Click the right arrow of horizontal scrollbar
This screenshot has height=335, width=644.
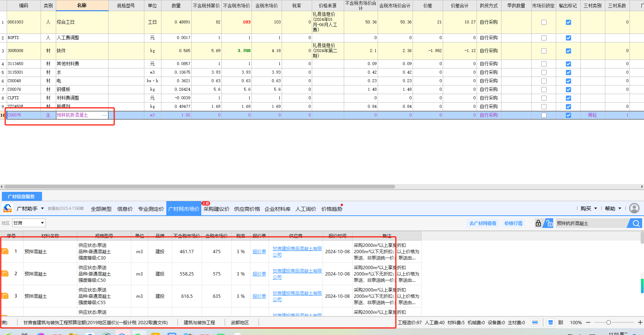coord(642,187)
